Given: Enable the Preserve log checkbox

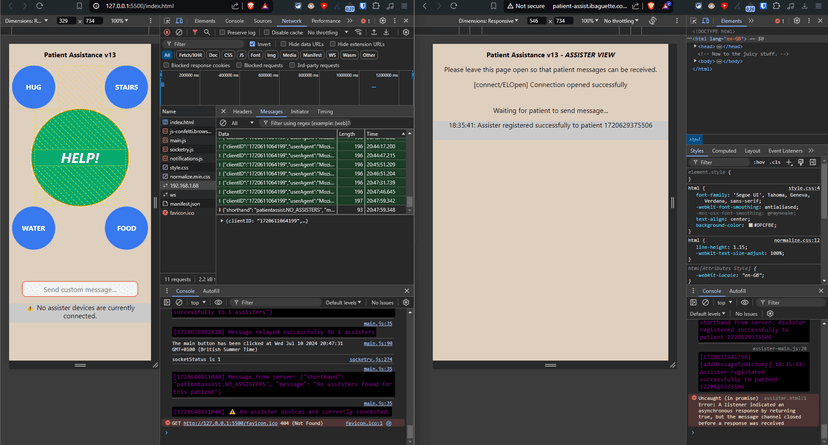Looking at the screenshot, I should coord(222,32).
